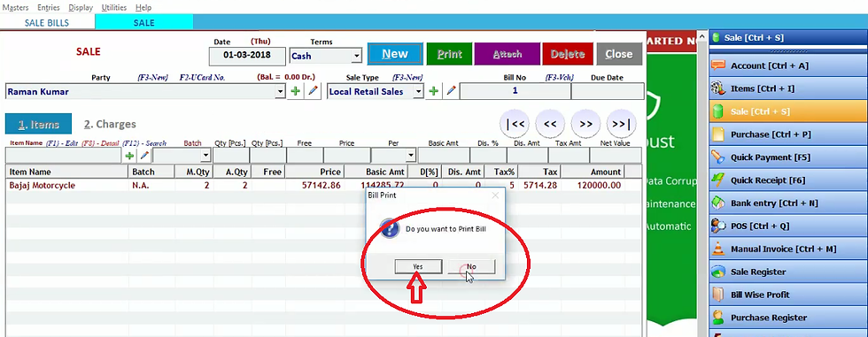Open Items [Ctrl + I] in sidebar
This screenshot has height=337, width=868.
[x=788, y=88]
